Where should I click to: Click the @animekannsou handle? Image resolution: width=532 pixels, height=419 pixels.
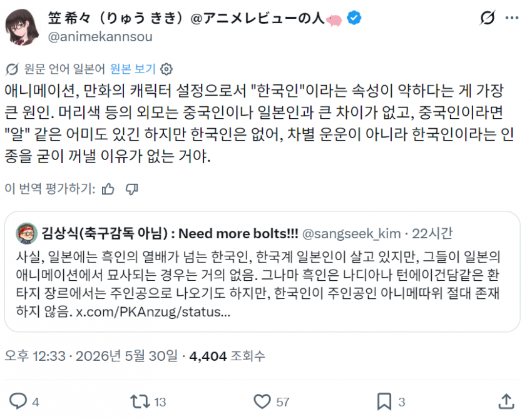100,37
